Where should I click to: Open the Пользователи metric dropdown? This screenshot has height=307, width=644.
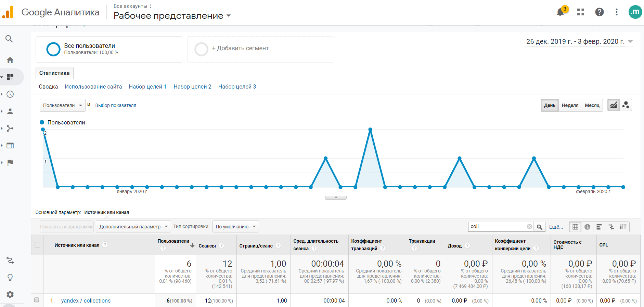(x=63, y=105)
